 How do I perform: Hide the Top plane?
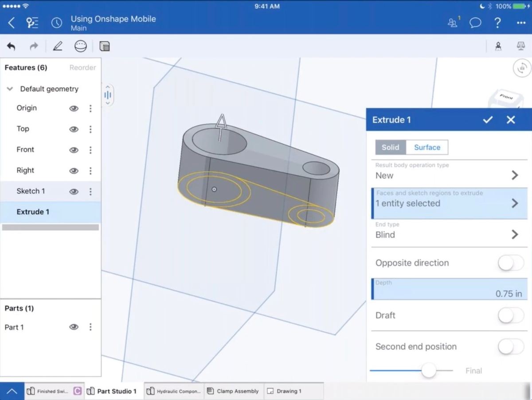pyautogui.click(x=74, y=129)
